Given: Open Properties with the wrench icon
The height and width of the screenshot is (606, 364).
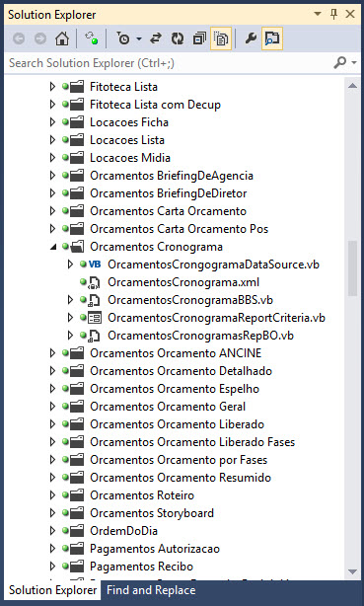Looking at the screenshot, I should coord(251,38).
